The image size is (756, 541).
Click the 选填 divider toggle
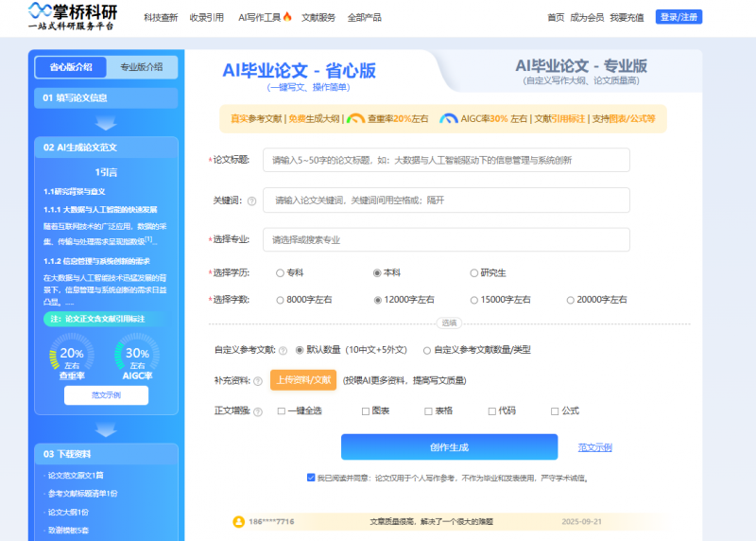[449, 323]
